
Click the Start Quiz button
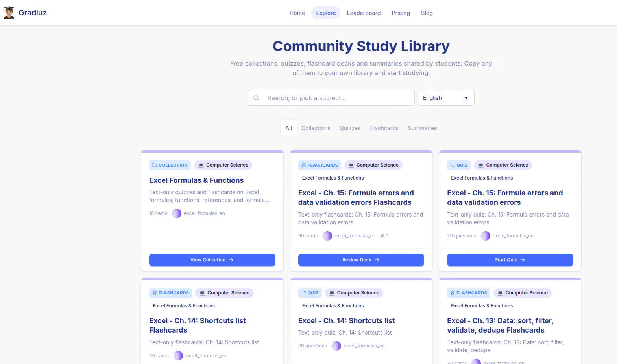coord(510,260)
